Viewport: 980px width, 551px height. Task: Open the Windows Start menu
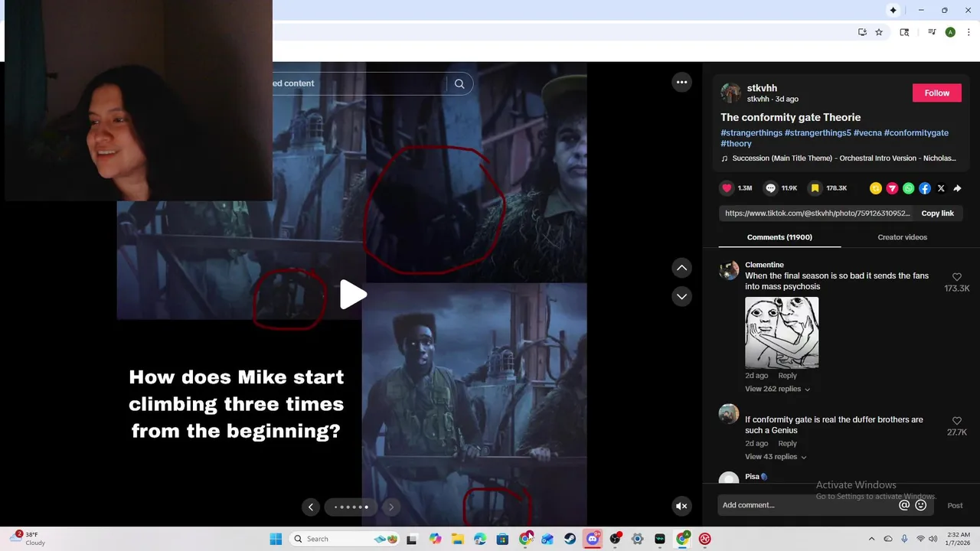tap(276, 539)
